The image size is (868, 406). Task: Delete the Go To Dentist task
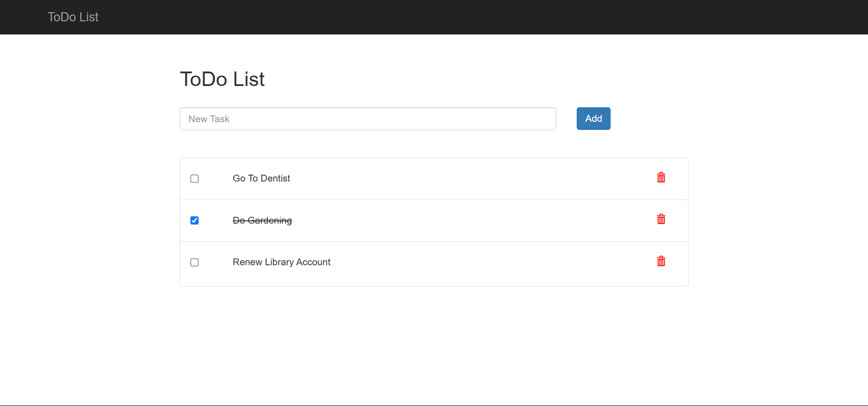pos(661,177)
